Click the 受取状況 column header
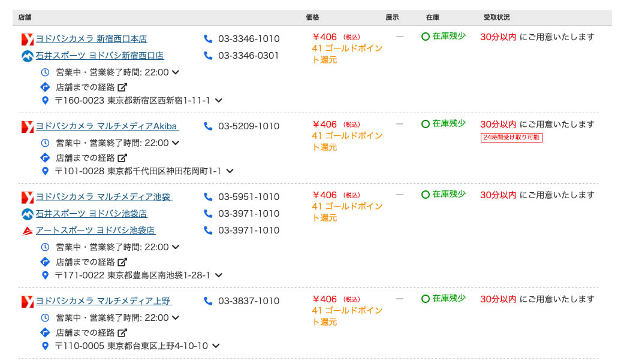 pos(496,17)
